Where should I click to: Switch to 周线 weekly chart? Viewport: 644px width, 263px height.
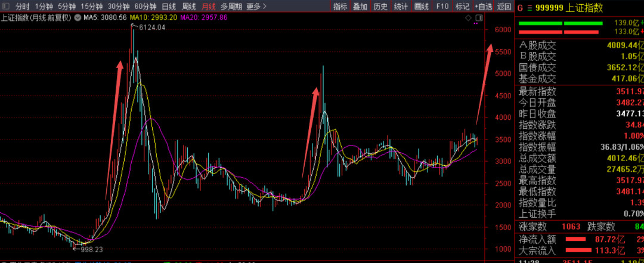pyautogui.click(x=189, y=7)
